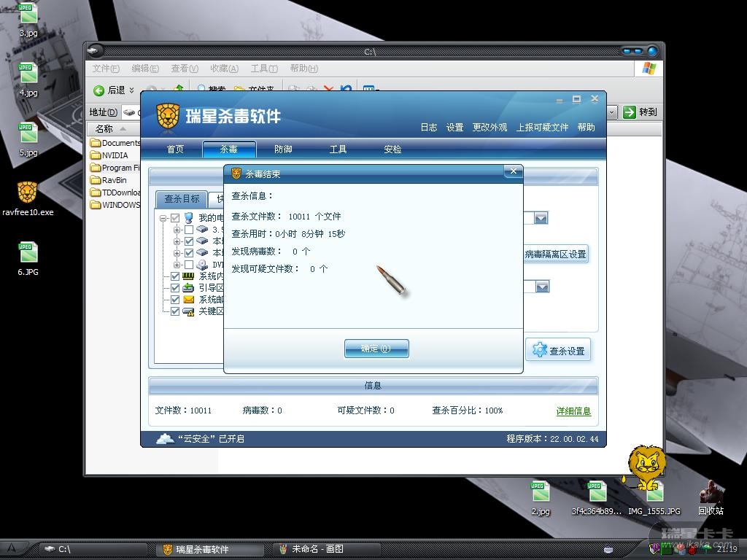Switch to the 首页 tab in Rising Antivirus

(x=175, y=149)
